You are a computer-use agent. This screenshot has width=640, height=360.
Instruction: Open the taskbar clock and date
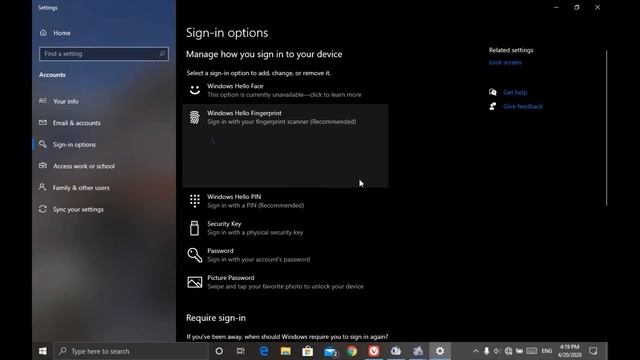[x=569, y=351]
